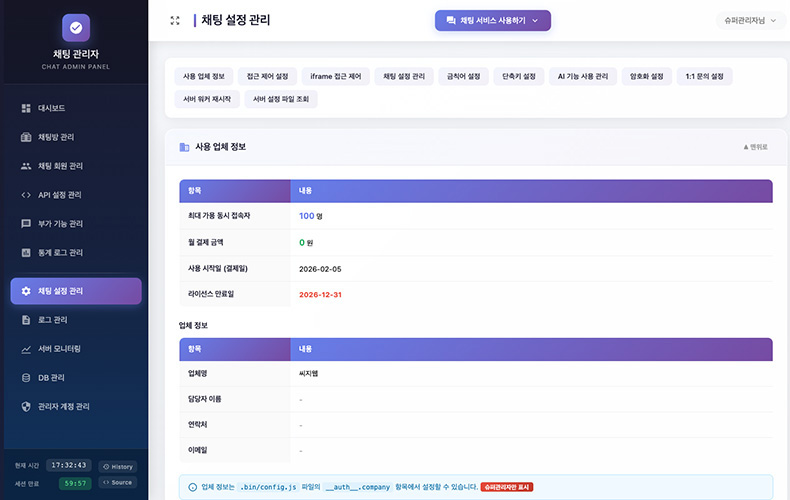This screenshot has width=790, height=500.
Task: Select the 접근 제어 설정 tab button
Action: 268,77
